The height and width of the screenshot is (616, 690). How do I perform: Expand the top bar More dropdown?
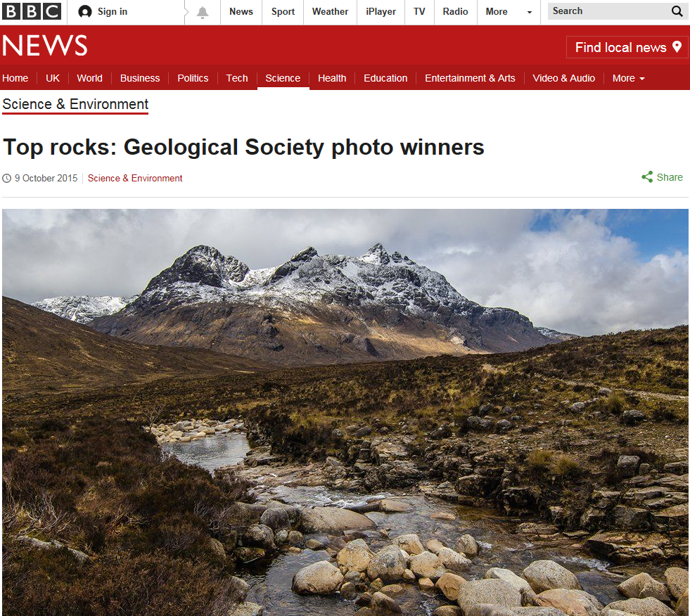click(x=509, y=12)
